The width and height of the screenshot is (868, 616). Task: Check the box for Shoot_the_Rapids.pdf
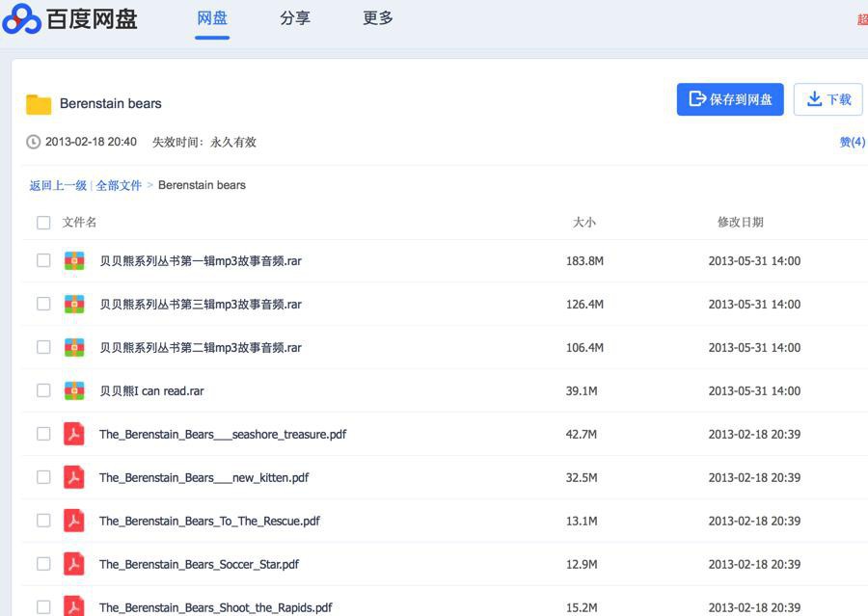(43, 607)
